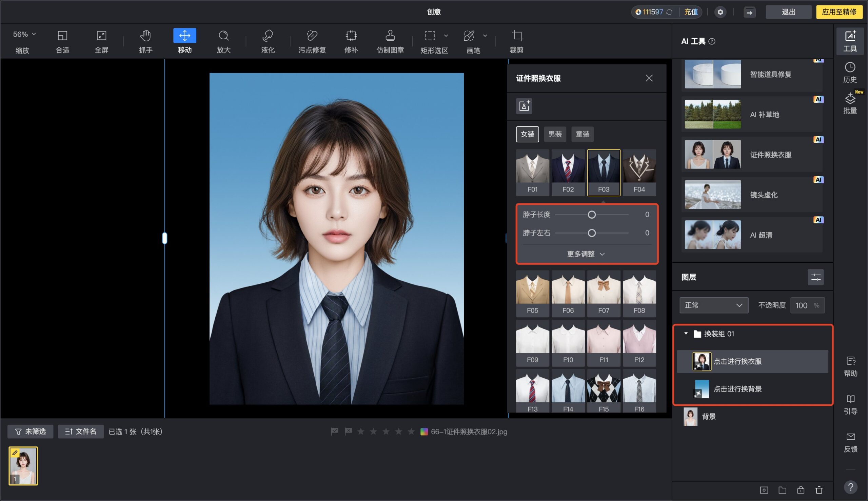Open the history (历史) panel

(850, 72)
